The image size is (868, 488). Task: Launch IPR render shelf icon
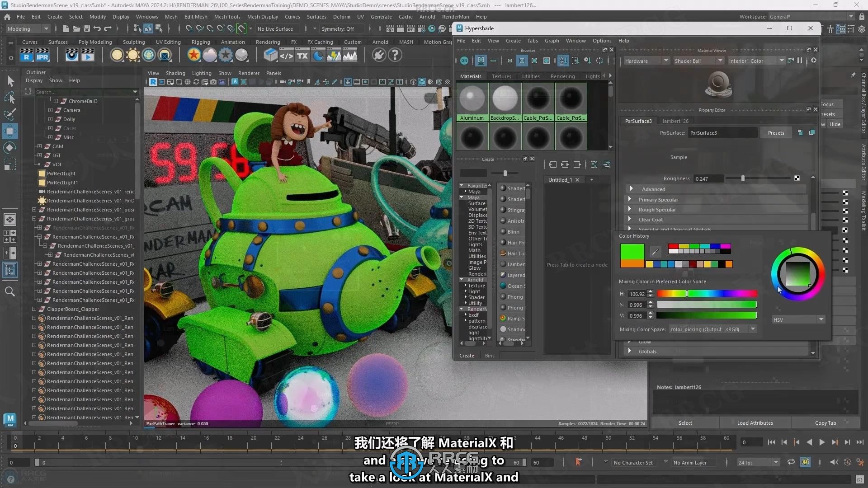(x=42, y=55)
